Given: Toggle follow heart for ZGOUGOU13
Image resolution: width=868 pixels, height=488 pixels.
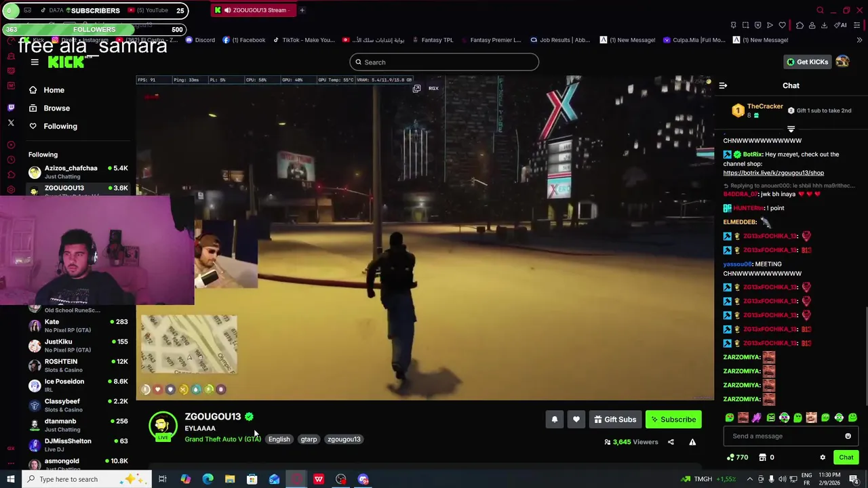Looking at the screenshot, I should (x=576, y=420).
